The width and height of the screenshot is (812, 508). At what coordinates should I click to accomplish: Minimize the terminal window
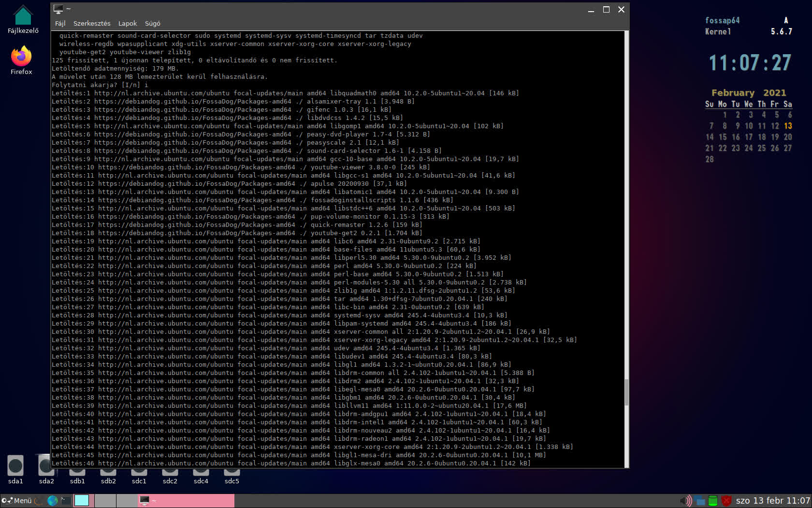pos(591,10)
